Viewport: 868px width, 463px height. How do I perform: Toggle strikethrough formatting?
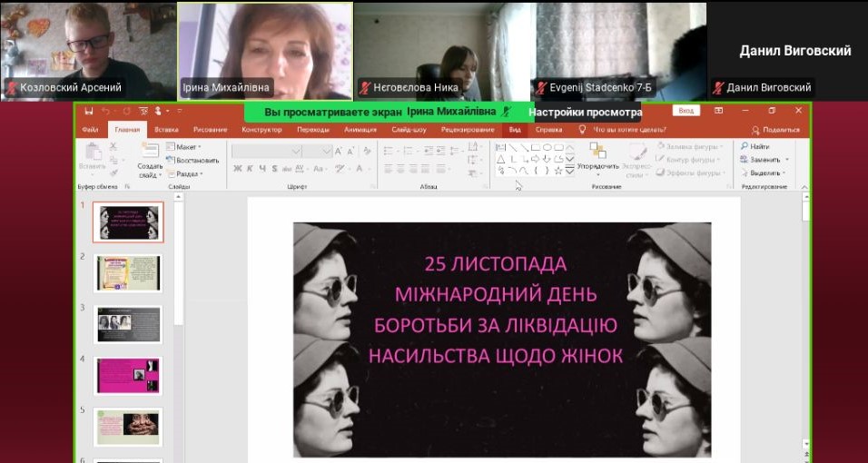coord(287,169)
